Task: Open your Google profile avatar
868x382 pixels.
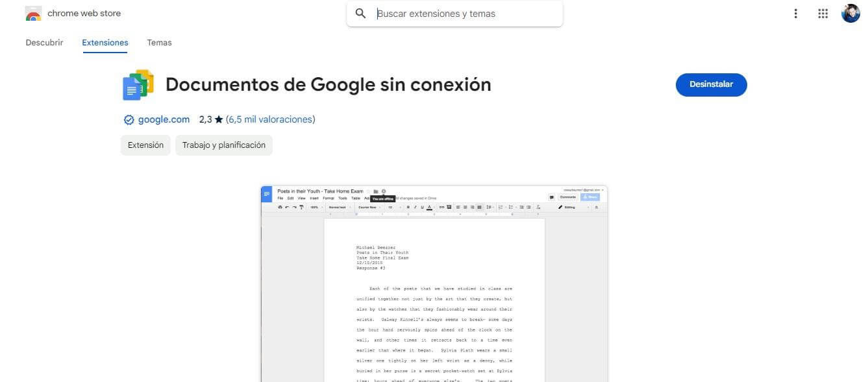Action: click(850, 12)
